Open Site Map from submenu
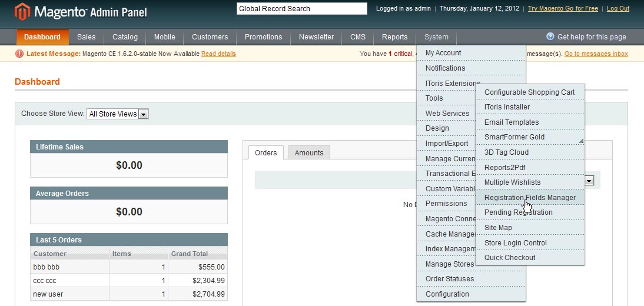644x306 pixels. (x=530, y=227)
